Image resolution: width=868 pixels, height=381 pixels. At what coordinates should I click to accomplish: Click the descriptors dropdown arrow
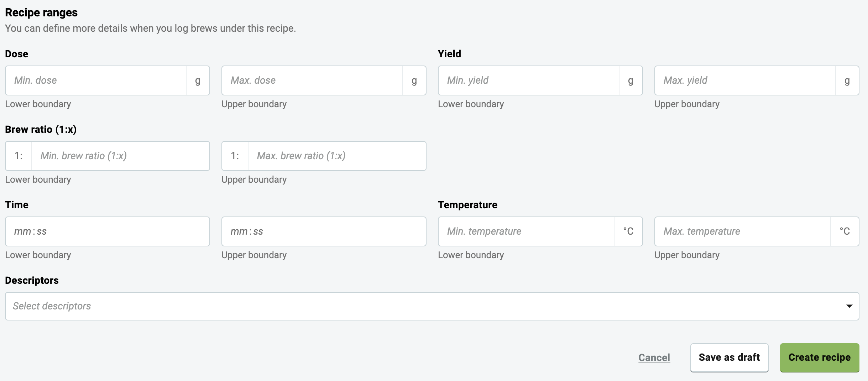[x=849, y=306]
